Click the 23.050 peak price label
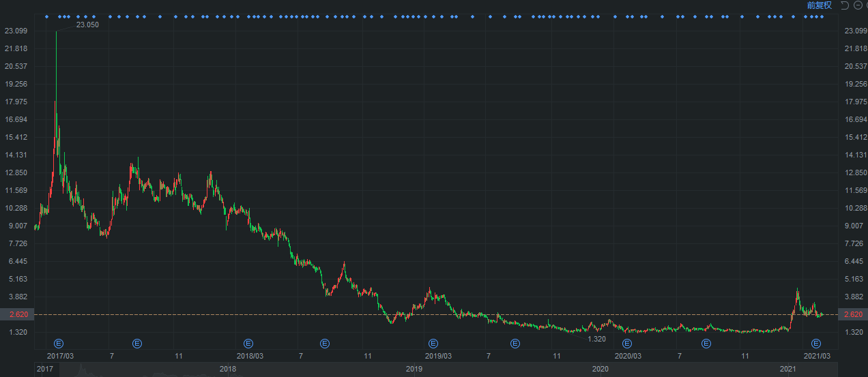 (x=87, y=25)
